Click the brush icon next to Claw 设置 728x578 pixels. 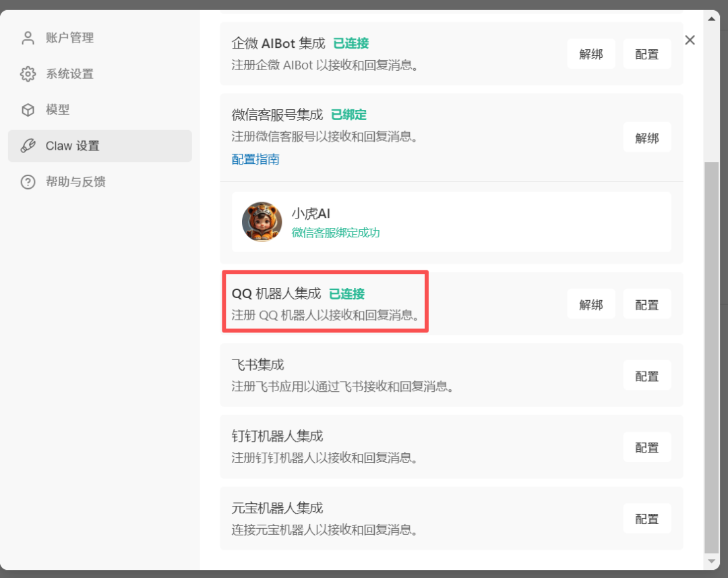pyautogui.click(x=27, y=146)
